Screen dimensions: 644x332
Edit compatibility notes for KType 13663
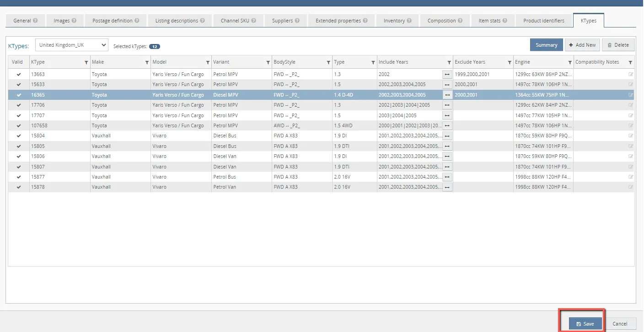coord(631,74)
